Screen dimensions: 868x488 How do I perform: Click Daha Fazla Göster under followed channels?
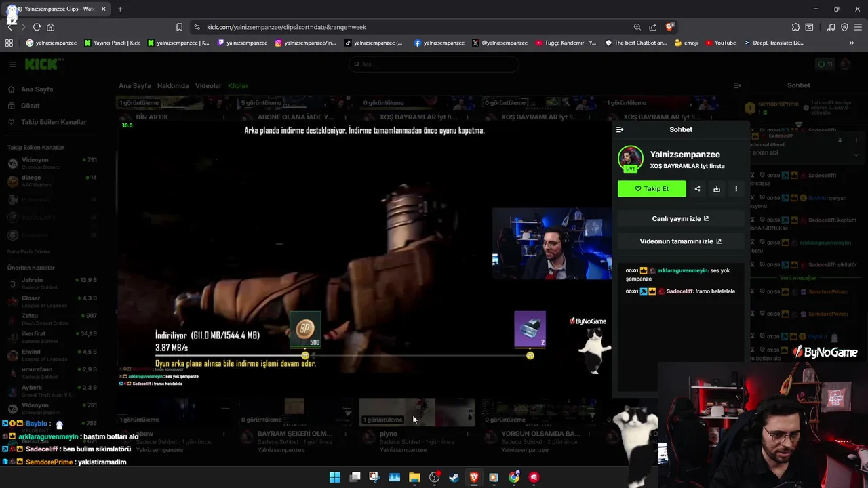[28, 251]
